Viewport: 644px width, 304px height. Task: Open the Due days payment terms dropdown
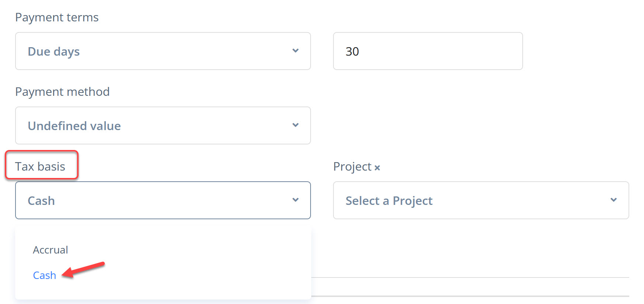[x=163, y=51]
